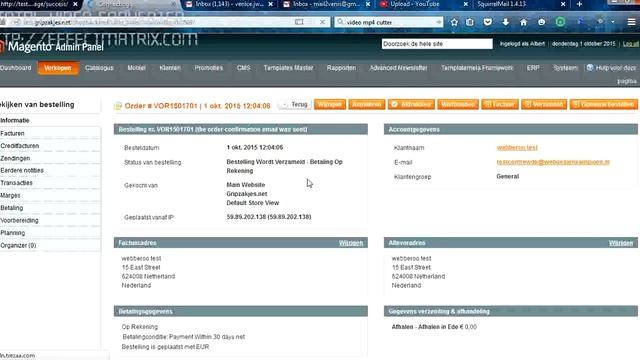Viewport: 640px width, 360px height.
Task: Switch to the SquirrelMail 1.4.13 tab
Action: pos(502,4)
